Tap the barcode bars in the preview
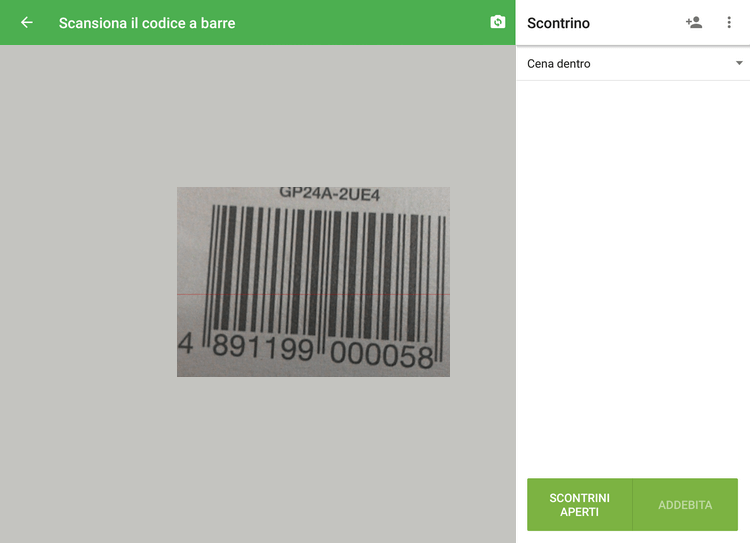 pos(318,265)
